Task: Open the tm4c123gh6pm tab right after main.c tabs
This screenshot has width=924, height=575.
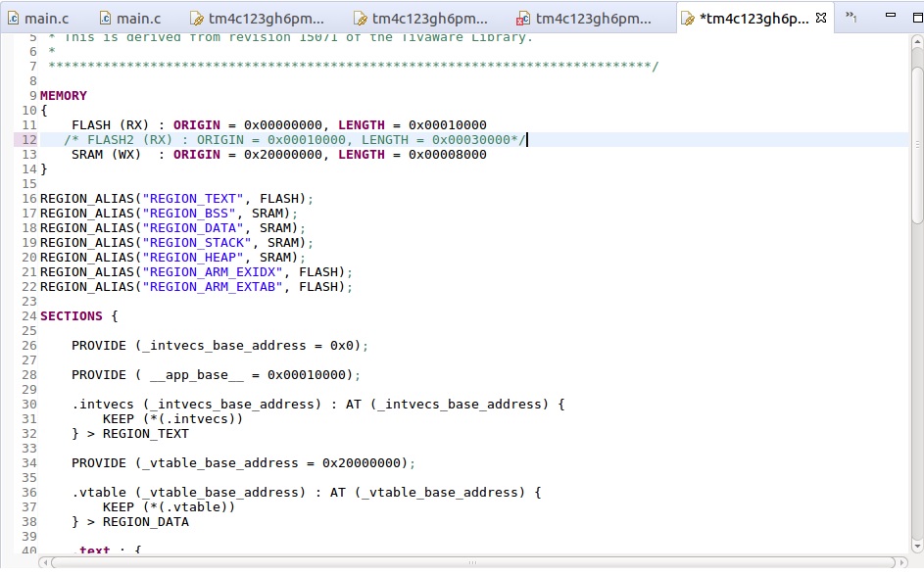Action: pos(265,18)
